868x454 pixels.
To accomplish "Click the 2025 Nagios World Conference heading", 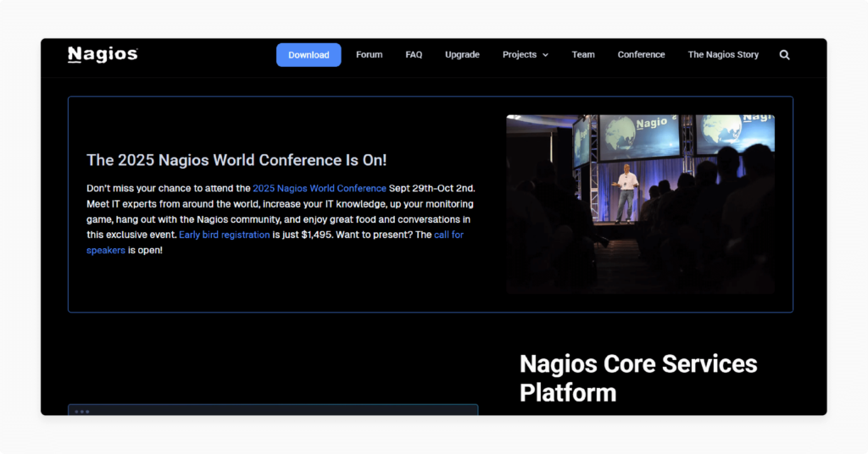I will (x=236, y=160).
